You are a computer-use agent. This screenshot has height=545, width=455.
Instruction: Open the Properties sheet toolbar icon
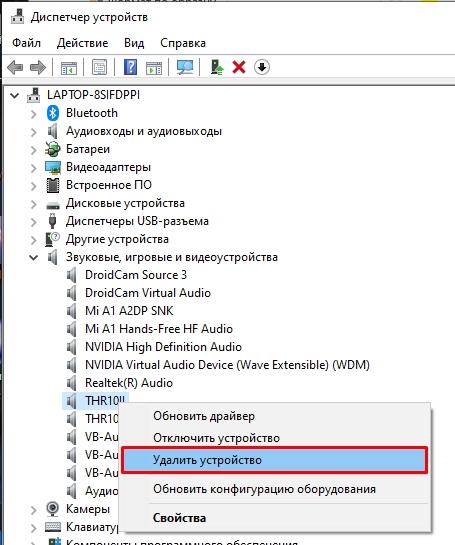coord(99,67)
